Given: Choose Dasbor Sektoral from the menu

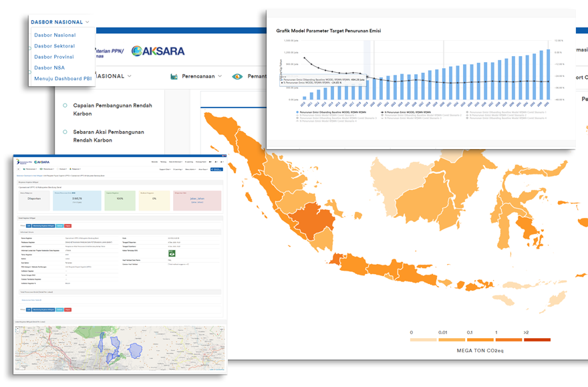Looking at the screenshot, I should click(54, 46).
